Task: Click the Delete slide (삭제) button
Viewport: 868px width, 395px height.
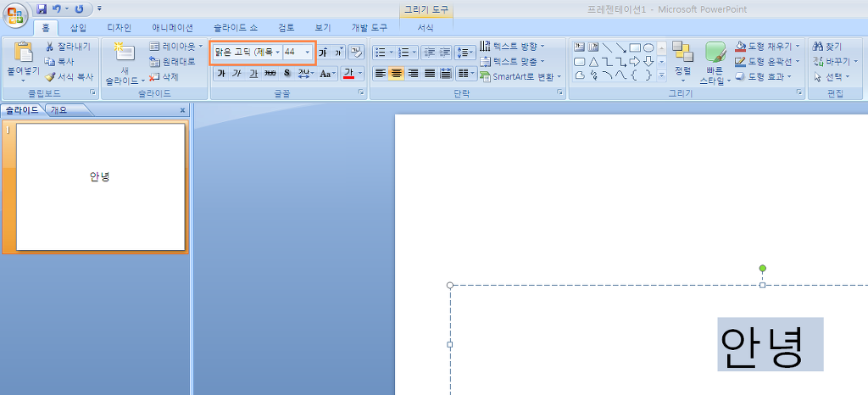Action: pyautogui.click(x=164, y=76)
